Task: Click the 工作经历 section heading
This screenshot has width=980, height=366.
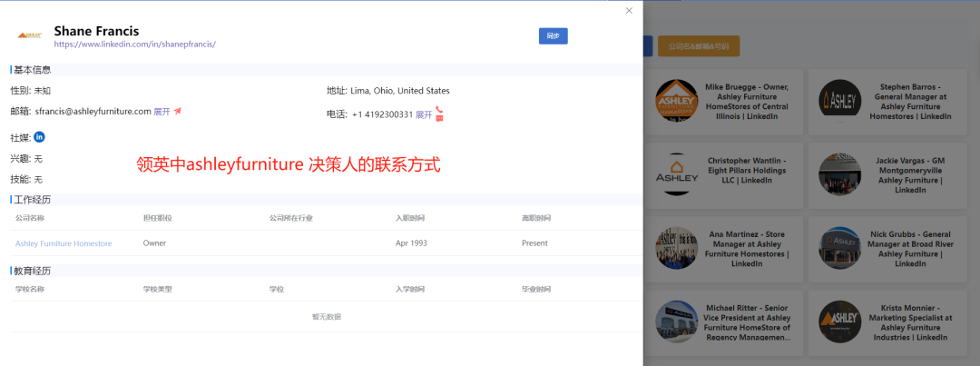Action: click(33, 200)
